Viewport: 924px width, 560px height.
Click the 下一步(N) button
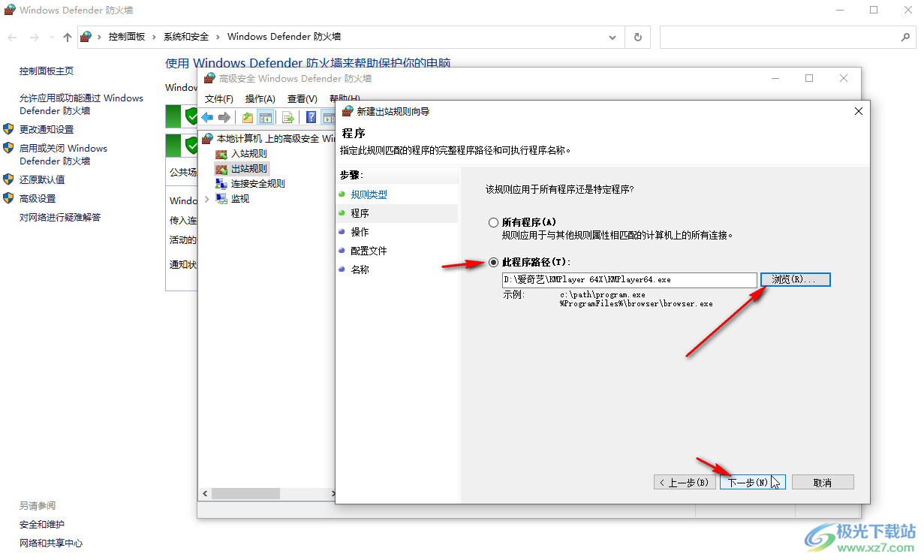751,482
